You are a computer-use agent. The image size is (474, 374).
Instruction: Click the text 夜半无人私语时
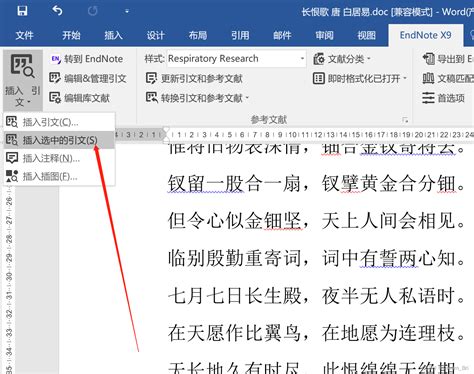388,296
